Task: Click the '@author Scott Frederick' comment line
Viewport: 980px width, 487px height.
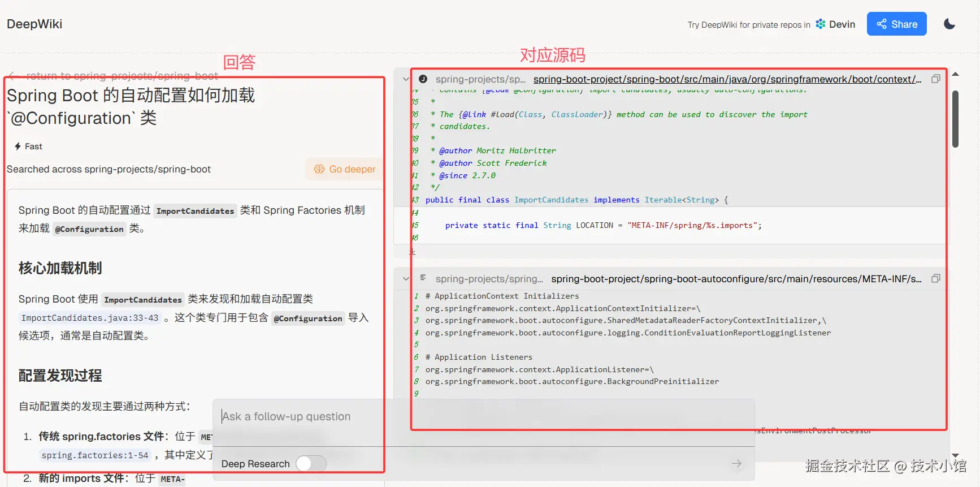Action: point(489,163)
